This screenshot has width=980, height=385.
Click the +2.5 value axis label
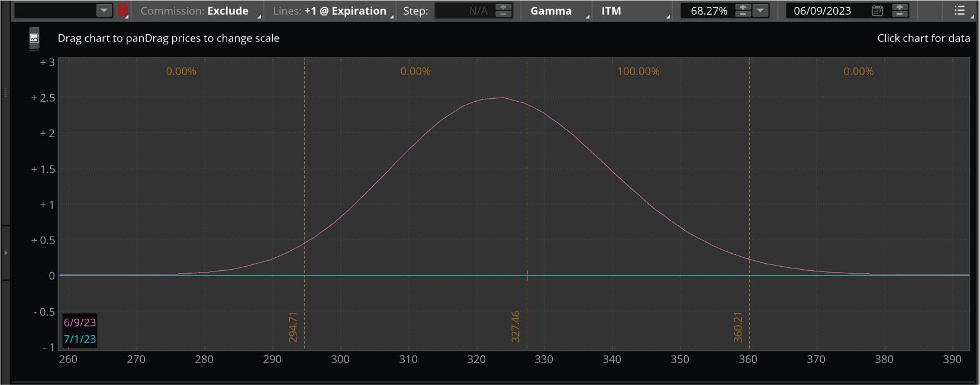pyautogui.click(x=43, y=98)
